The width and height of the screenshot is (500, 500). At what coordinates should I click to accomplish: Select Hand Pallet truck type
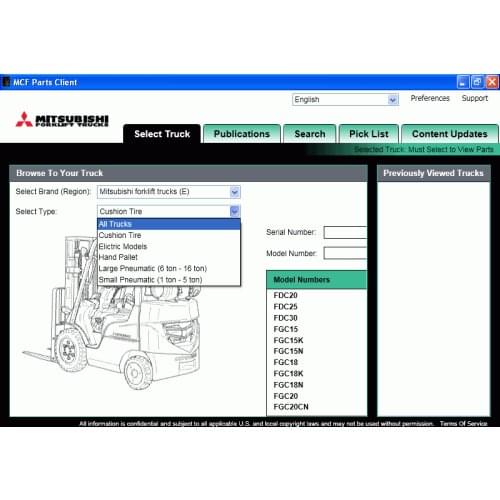(x=169, y=257)
